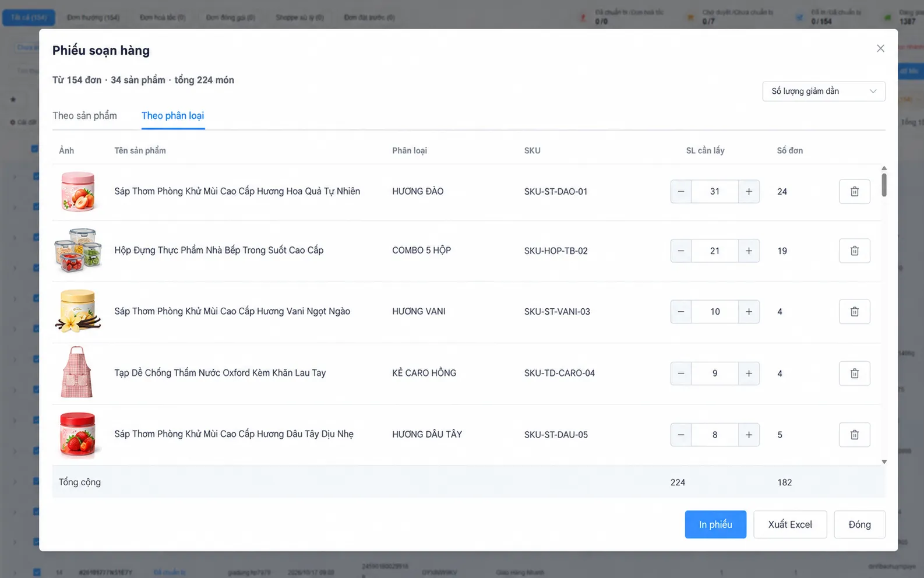The height and width of the screenshot is (578, 924).
Task: Click minus button on SKU-ST-VANI-03 row
Action: coord(681,312)
